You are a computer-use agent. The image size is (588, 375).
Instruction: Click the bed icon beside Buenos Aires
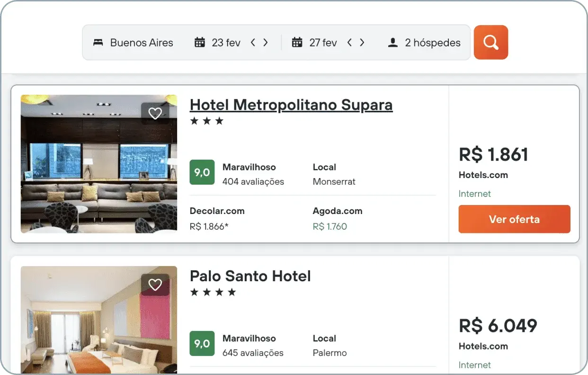coord(98,43)
